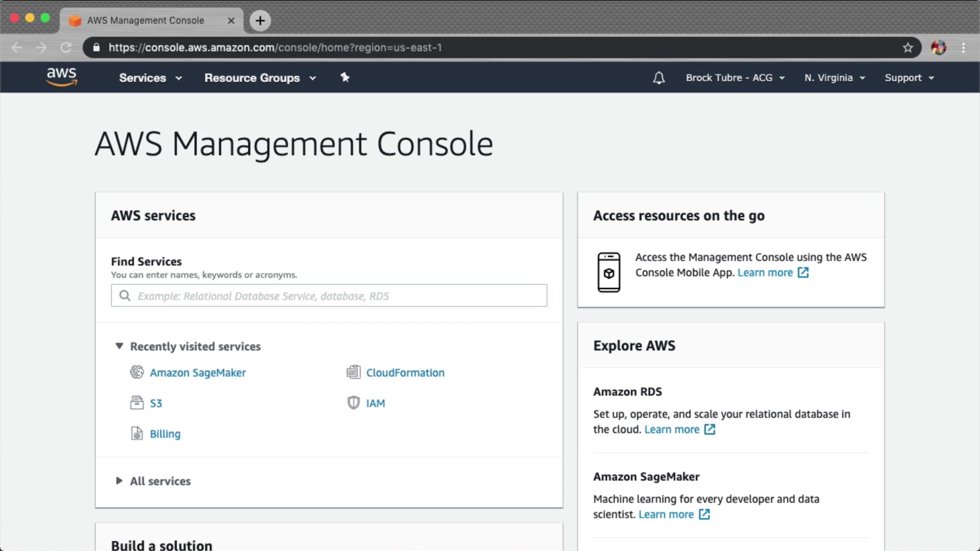Open the Support menu
980x551 pixels.
[909, 78]
